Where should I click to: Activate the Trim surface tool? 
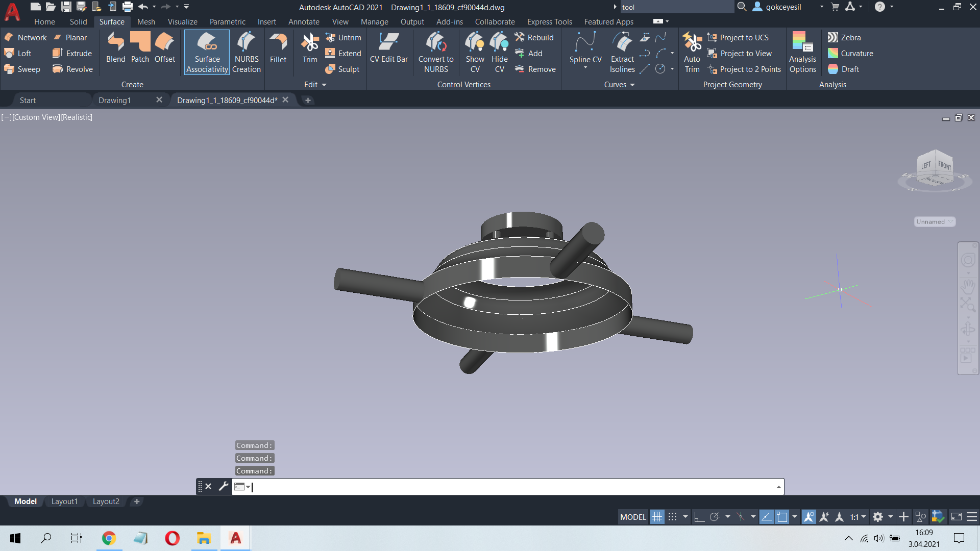tap(310, 47)
